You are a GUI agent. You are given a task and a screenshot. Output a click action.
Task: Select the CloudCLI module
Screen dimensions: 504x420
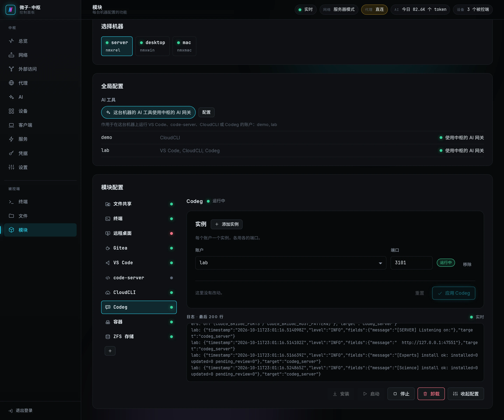tap(139, 293)
